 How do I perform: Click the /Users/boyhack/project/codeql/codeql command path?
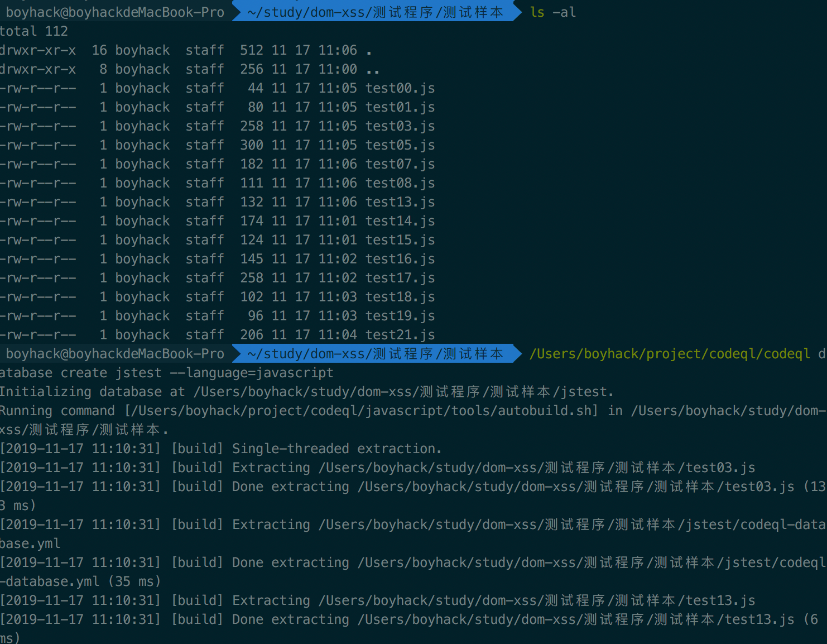point(670,354)
